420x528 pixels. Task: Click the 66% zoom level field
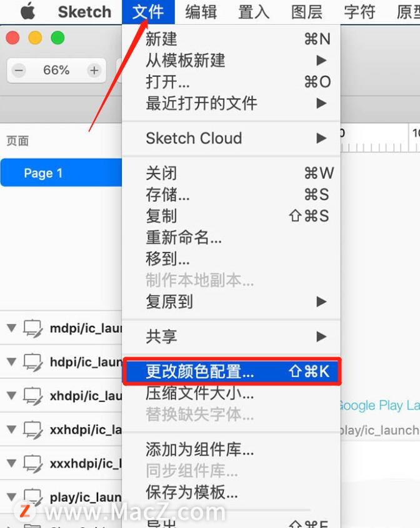tap(56, 70)
